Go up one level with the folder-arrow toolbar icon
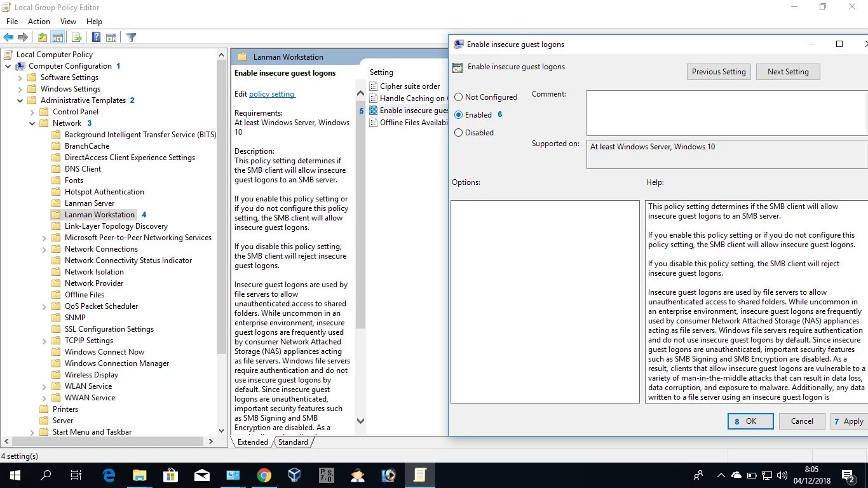The image size is (868, 488). coord(42,37)
